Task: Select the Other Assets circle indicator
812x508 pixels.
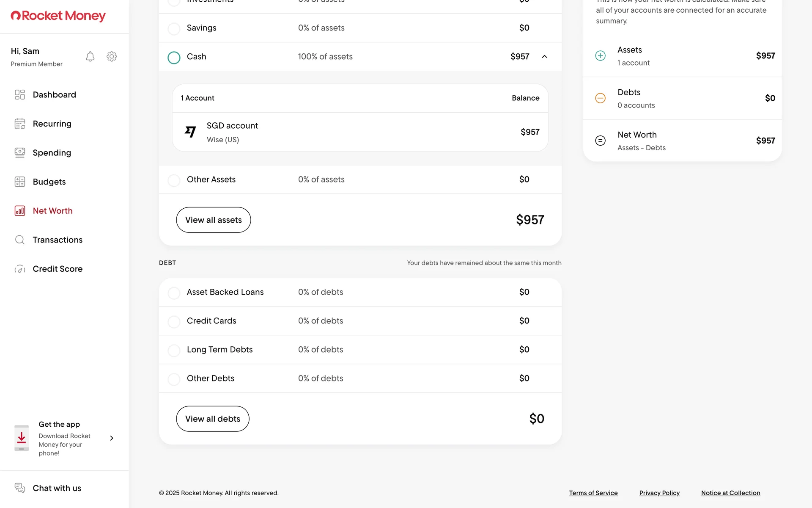Action: coord(174,180)
